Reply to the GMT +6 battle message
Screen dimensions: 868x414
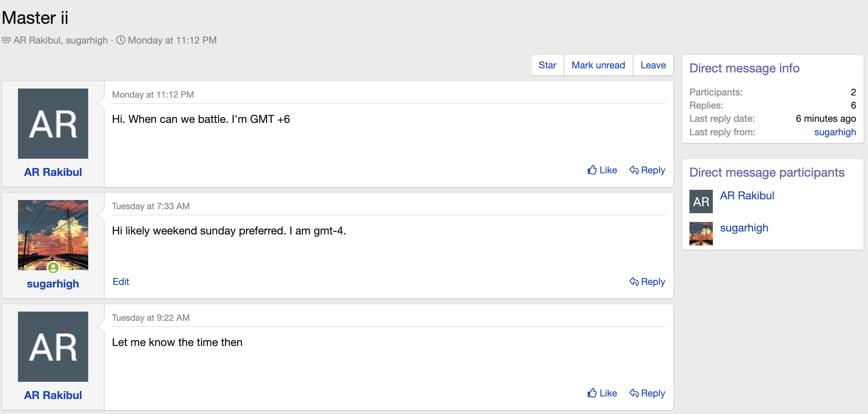(x=647, y=170)
